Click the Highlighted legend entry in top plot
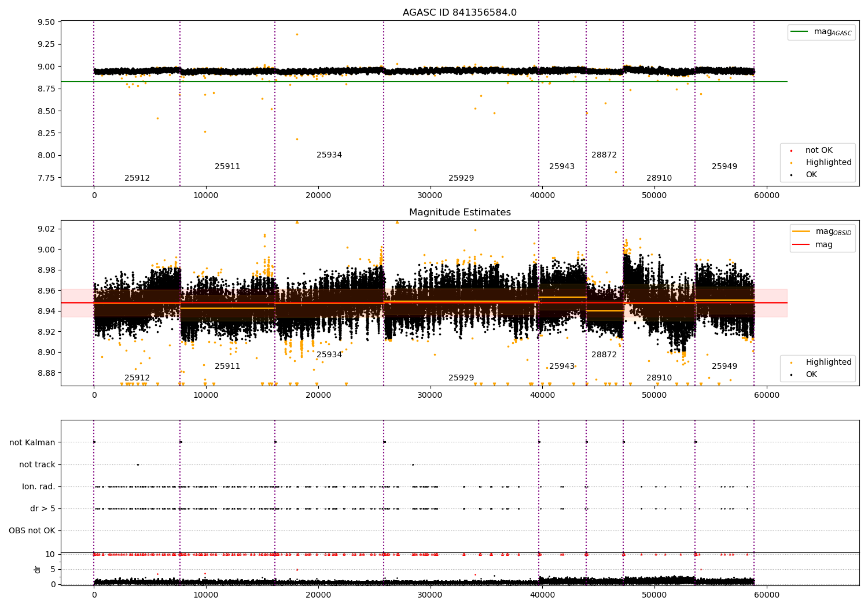The width and height of the screenshot is (868, 608). pyautogui.click(x=819, y=163)
